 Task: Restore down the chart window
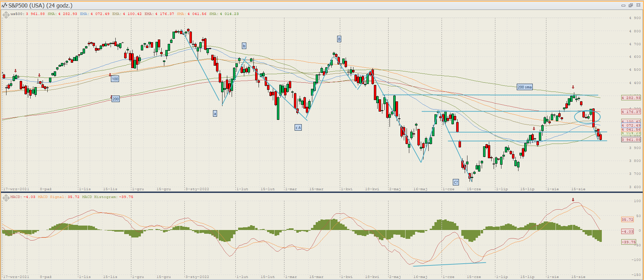tap(630, 5)
